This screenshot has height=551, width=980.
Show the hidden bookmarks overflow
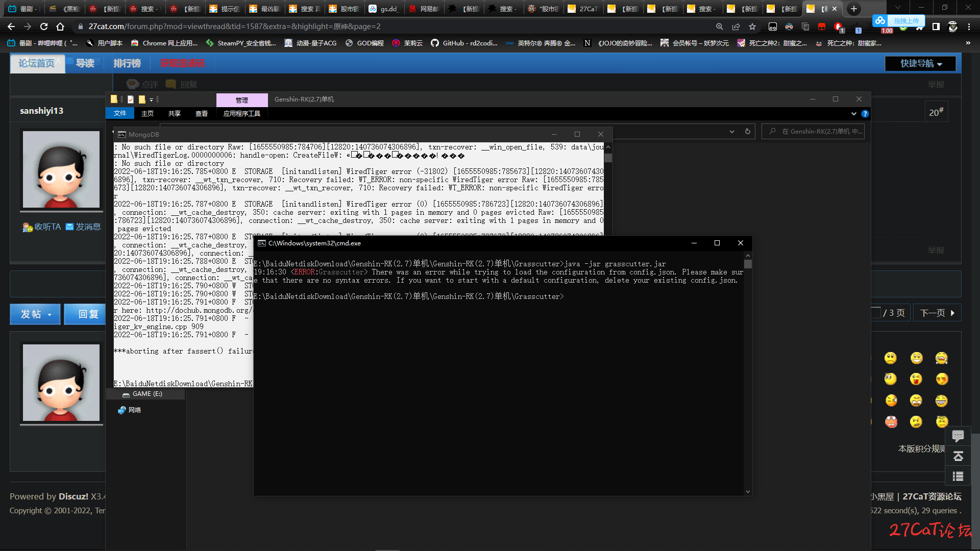coord(968,43)
